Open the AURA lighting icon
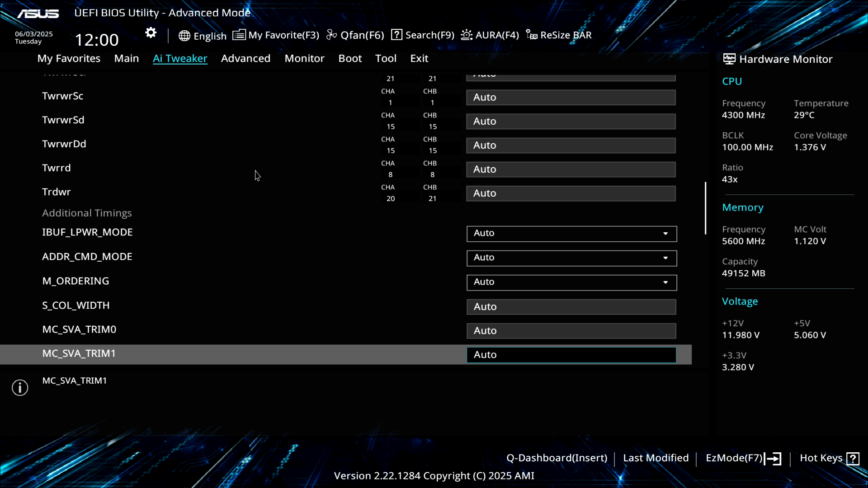The height and width of the screenshot is (488, 868). point(467,35)
